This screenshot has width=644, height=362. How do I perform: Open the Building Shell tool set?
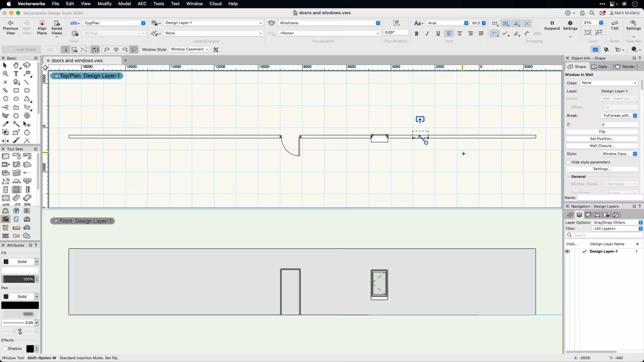point(5,219)
